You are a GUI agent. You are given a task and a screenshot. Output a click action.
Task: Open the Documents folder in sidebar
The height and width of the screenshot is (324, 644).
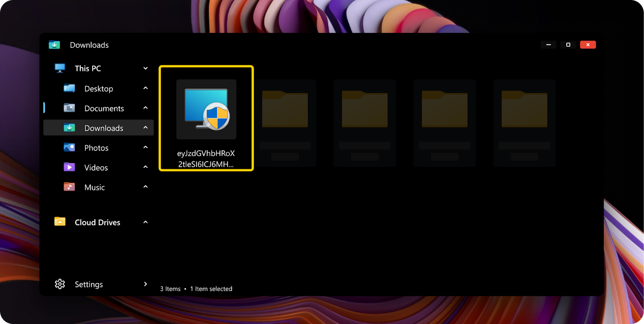(104, 108)
